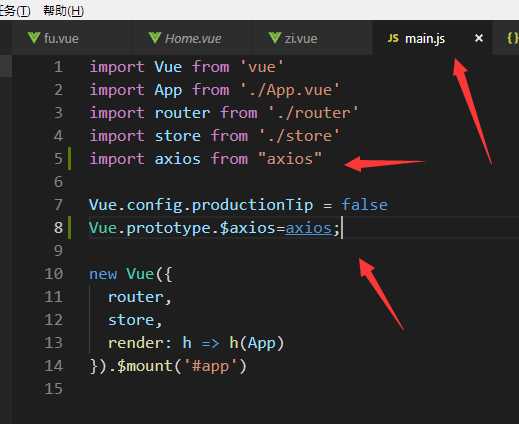519x424 pixels.
Task: Click 'new Vue({' on line 10
Action: tap(130, 274)
